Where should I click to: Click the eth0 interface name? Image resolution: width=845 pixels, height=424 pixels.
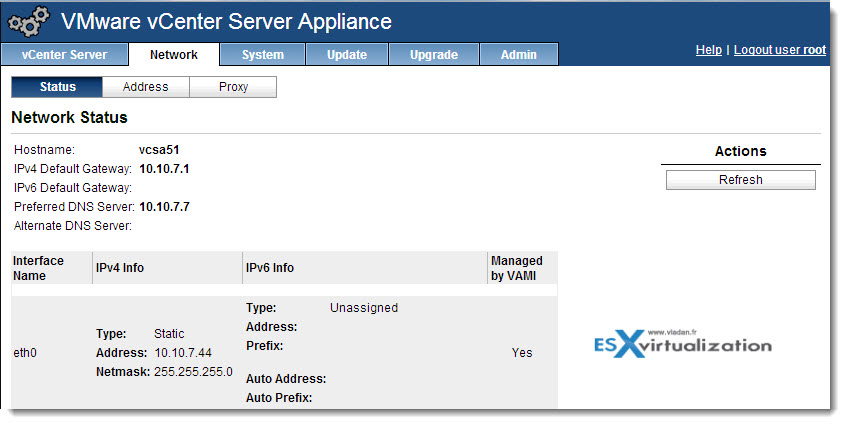(x=25, y=353)
